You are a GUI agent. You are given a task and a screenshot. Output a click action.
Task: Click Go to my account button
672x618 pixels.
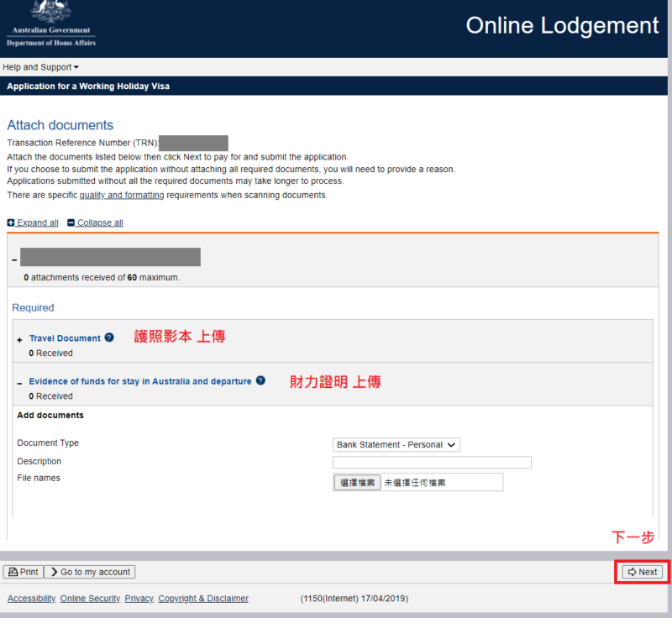pyautogui.click(x=90, y=572)
